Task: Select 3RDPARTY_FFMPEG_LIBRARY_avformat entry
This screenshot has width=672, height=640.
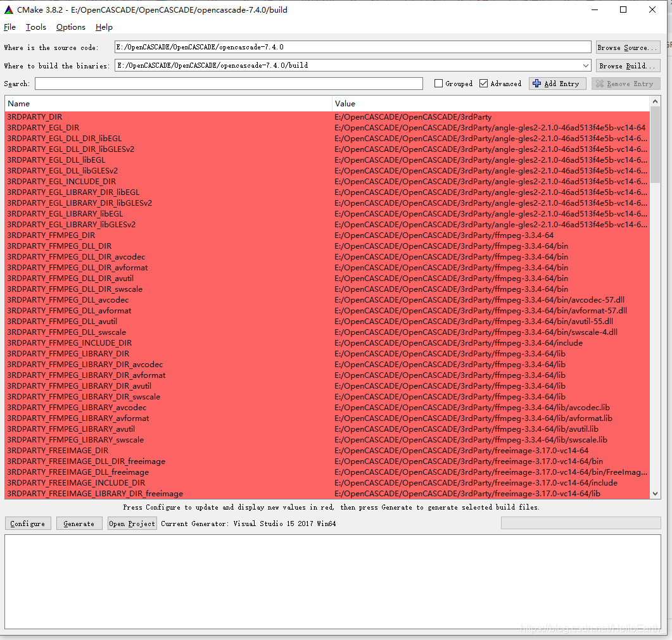Action: coord(78,418)
